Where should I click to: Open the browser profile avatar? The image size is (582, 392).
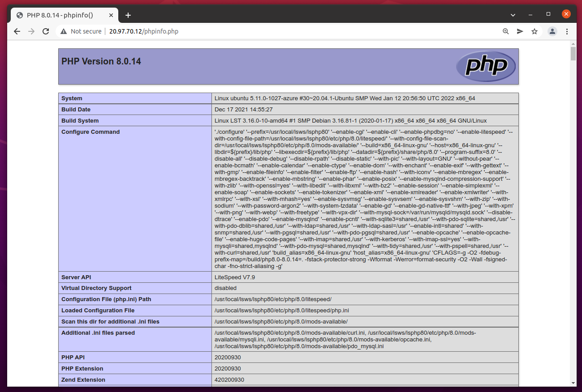pos(552,31)
